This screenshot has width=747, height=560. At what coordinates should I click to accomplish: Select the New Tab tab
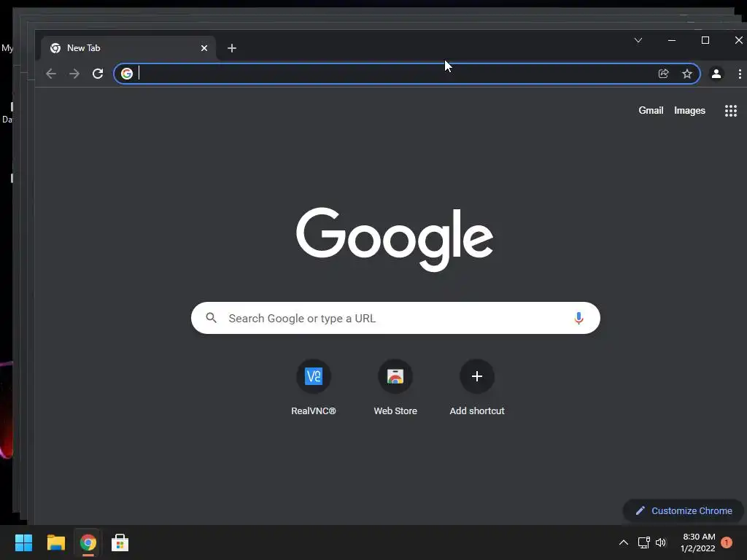(128, 48)
